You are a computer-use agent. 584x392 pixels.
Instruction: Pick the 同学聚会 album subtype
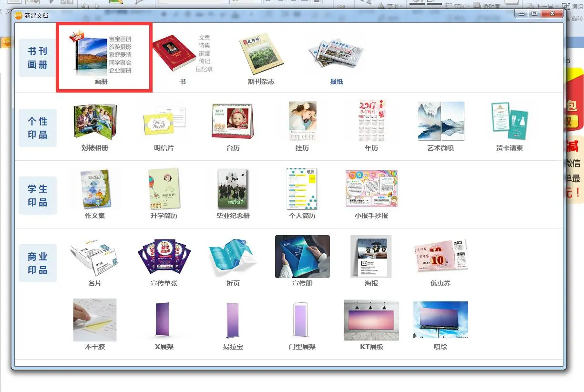click(x=120, y=62)
